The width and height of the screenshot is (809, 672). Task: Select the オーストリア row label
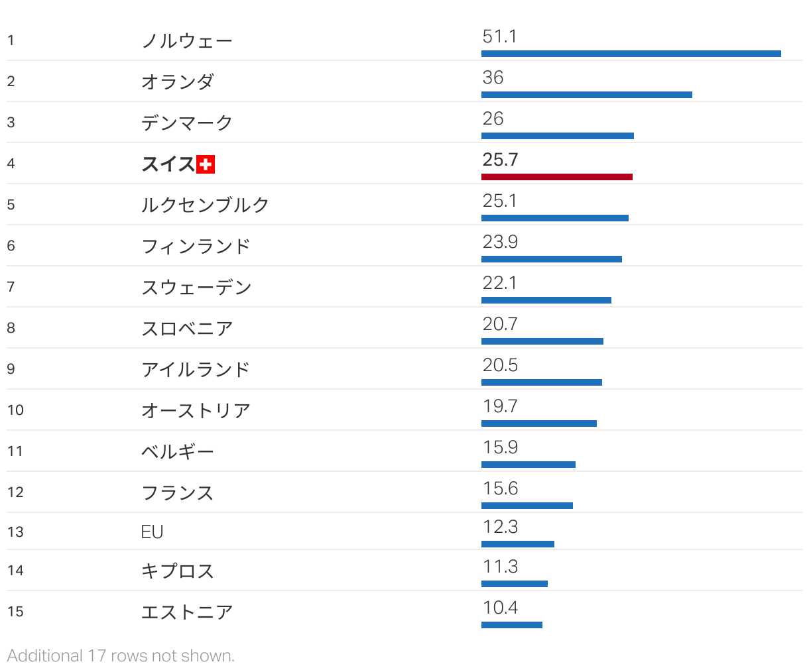click(x=196, y=411)
